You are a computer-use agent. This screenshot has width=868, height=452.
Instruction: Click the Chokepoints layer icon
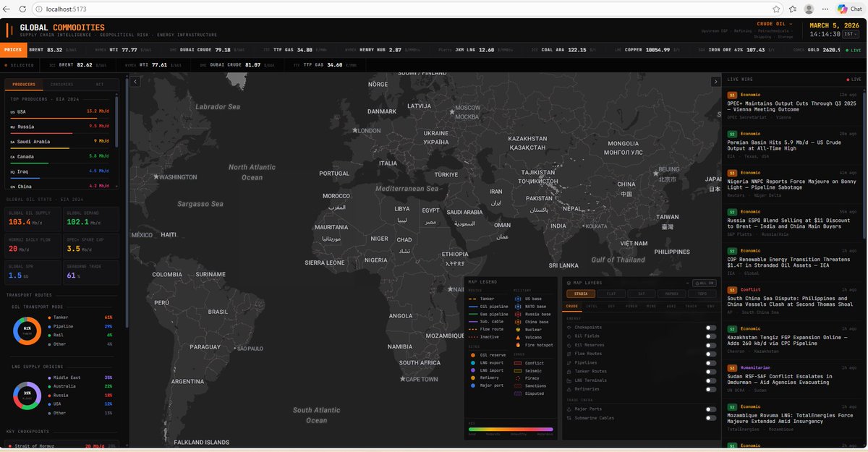[569, 328]
